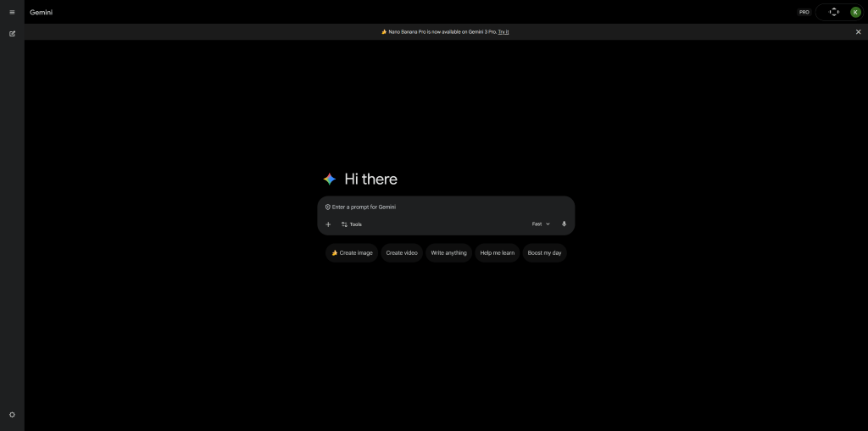Click the Gemini logo text in the header
This screenshot has height=431, width=868.
[41, 12]
